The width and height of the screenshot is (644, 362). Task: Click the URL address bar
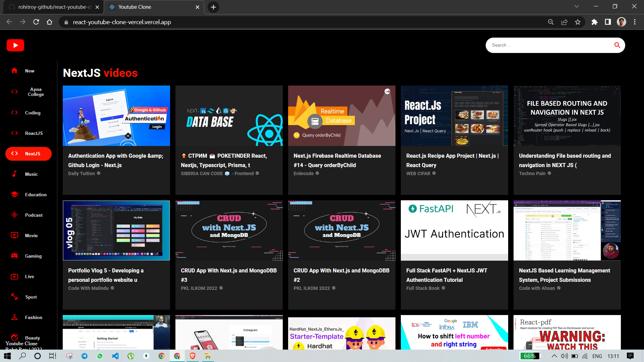pos(302,22)
